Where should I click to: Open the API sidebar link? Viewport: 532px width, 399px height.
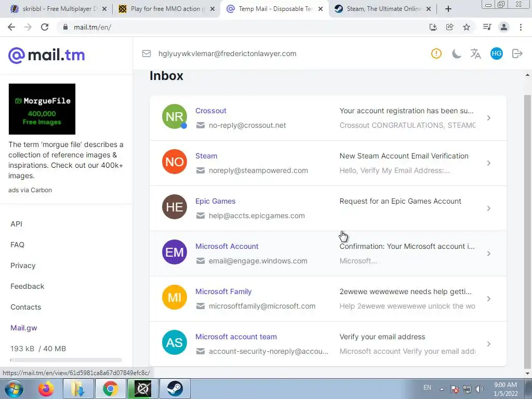pos(16,224)
